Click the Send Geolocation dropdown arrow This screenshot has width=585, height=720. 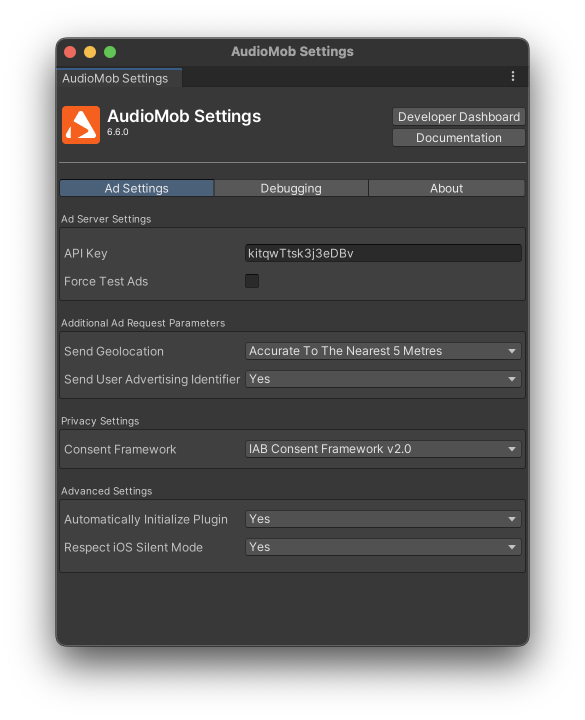coord(512,351)
